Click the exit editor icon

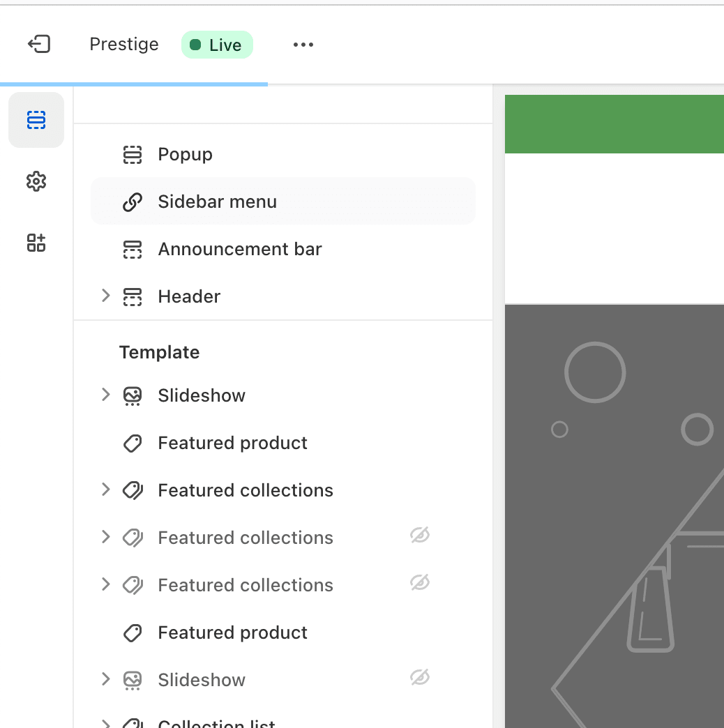click(39, 45)
